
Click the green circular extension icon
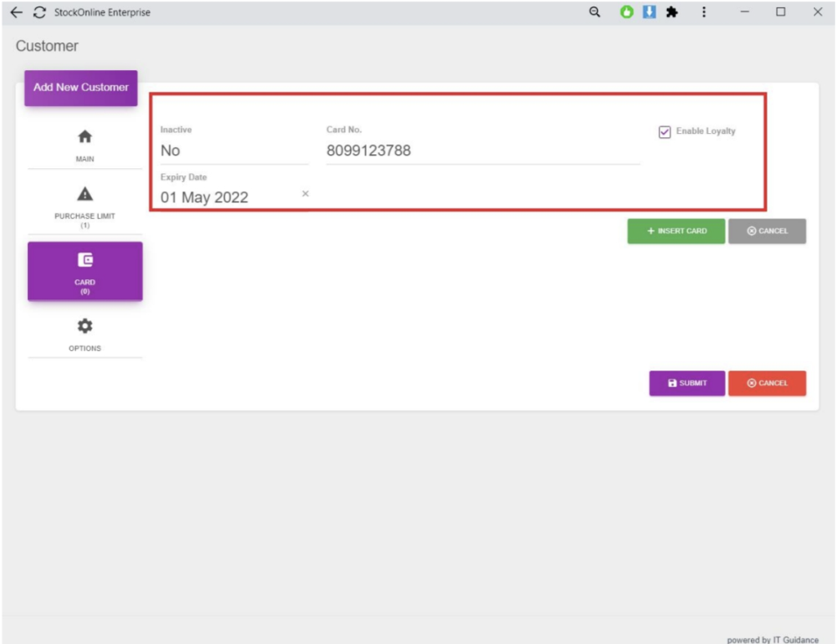627,12
